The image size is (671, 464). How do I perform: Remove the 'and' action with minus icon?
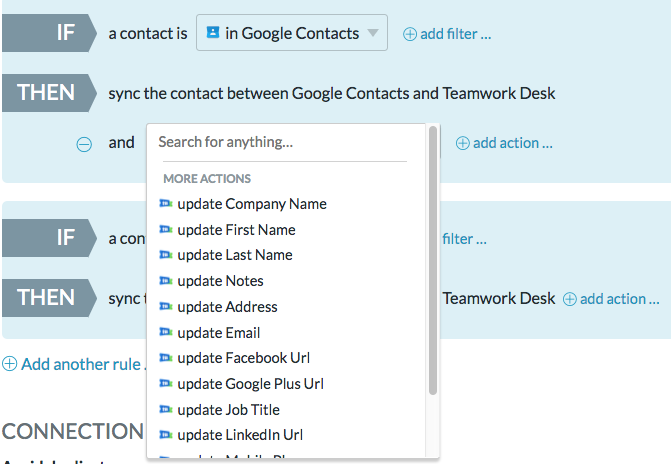84,144
